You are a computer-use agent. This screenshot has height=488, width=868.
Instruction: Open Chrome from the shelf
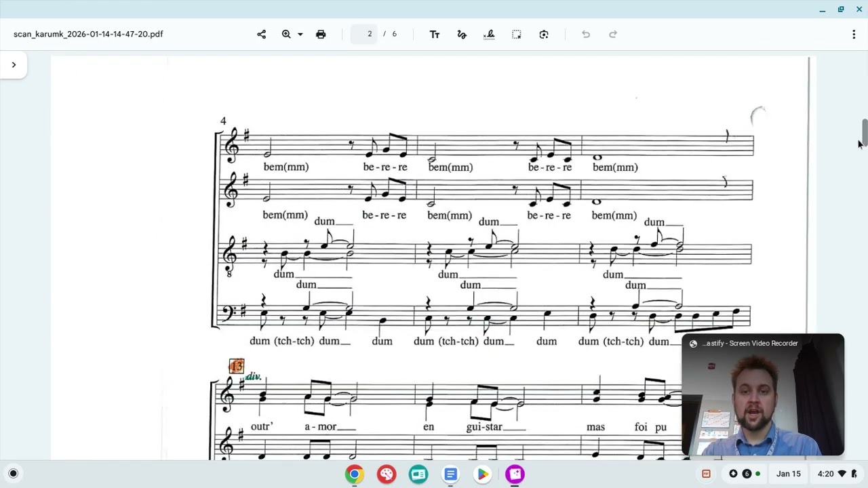click(353, 474)
